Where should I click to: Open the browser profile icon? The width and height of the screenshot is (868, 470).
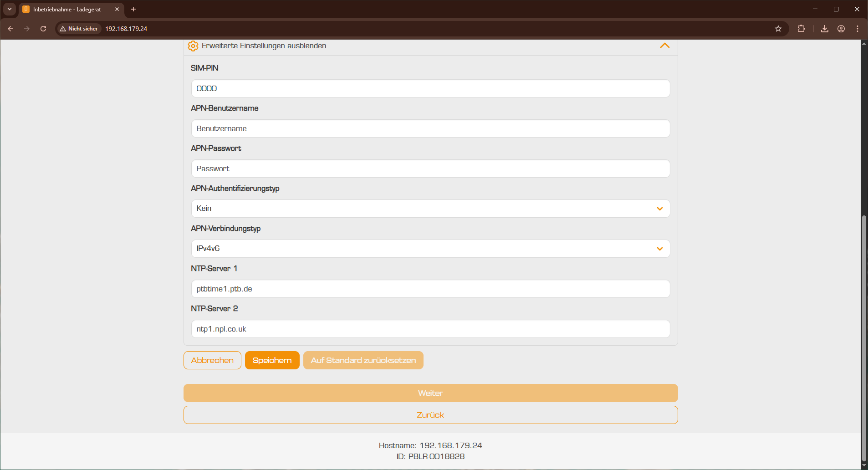pyautogui.click(x=841, y=29)
